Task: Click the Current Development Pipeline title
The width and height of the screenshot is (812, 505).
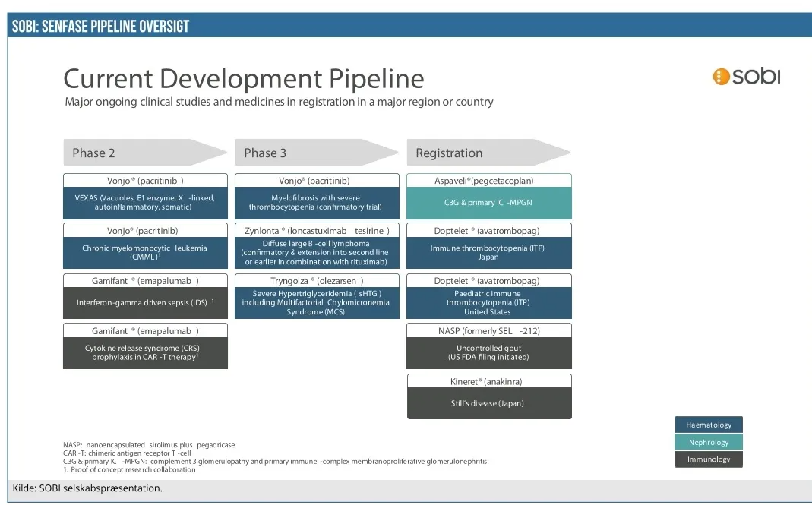Action: pos(243,79)
